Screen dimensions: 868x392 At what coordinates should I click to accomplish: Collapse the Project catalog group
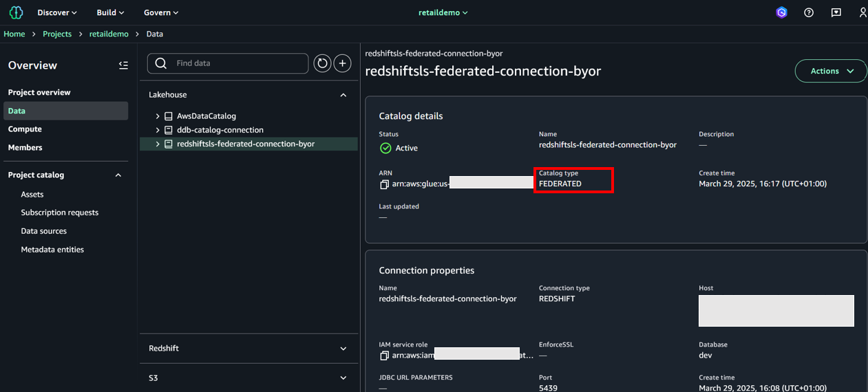pos(118,175)
